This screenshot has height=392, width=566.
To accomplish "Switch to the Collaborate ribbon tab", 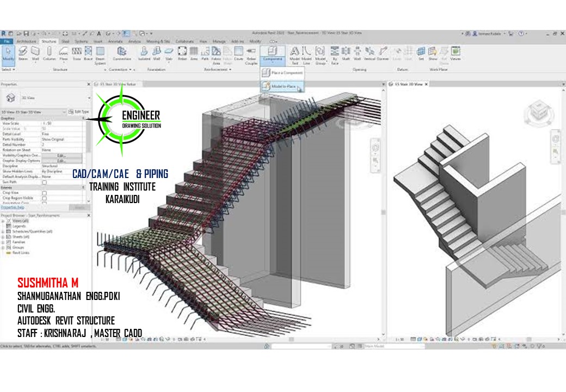I will point(184,41).
